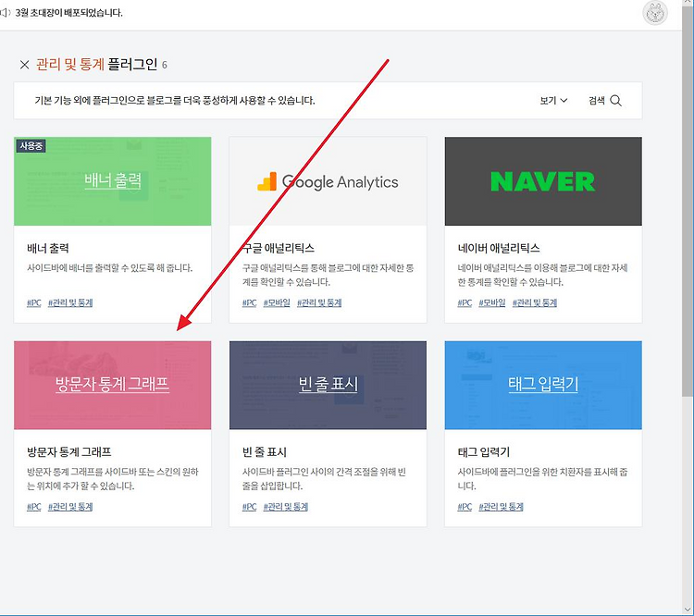This screenshot has height=616, width=694.
Task: Click #PC tag under 배너 출력
Action: pyautogui.click(x=34, y=302)
